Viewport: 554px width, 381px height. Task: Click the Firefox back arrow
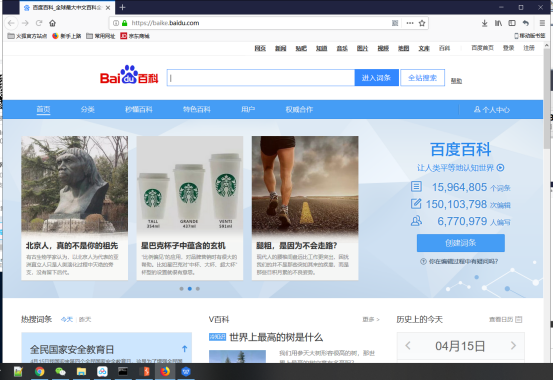coord(11,23)
